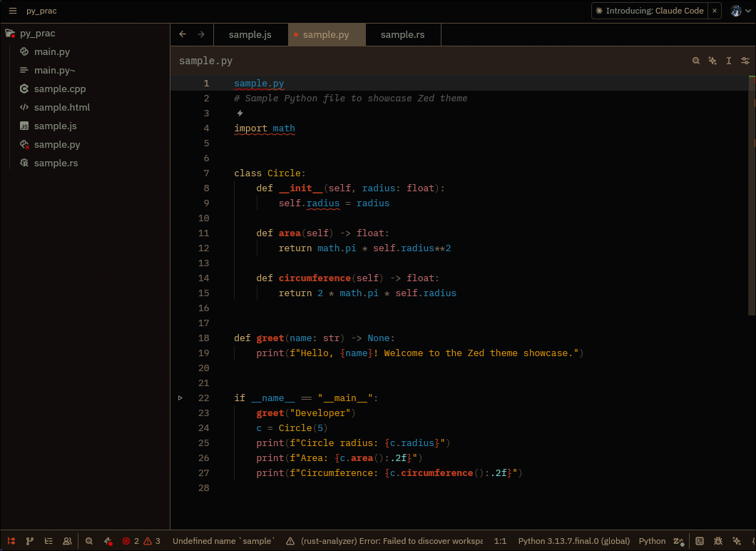Click the project search magnifier in status bar
The image size is (756, 551).
[x=89, y=541]
